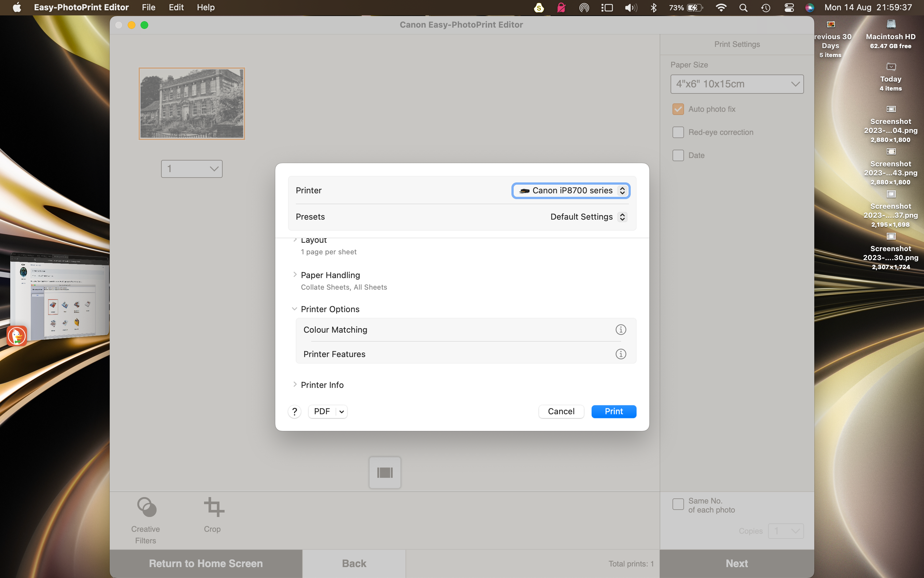Click the PDF button
924x578 pixels.
(x=322, y=411)
